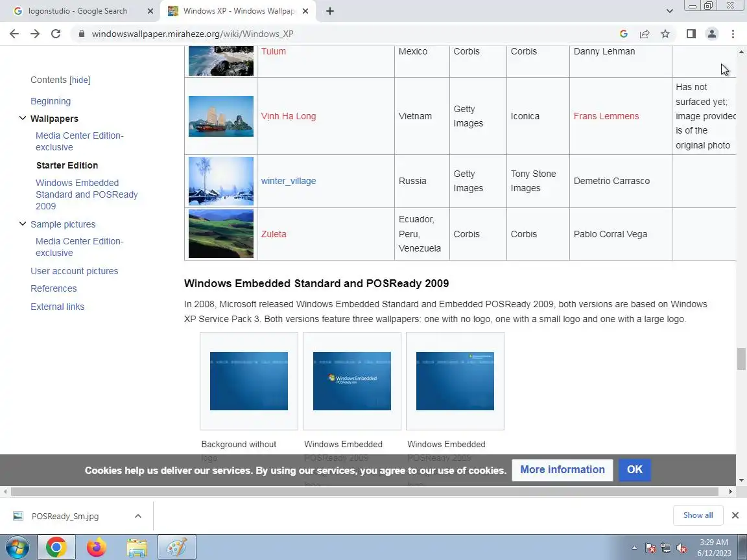
Task: Expand options for POSReady_Sm.jpg download
Action: click(x=137, y=516)
